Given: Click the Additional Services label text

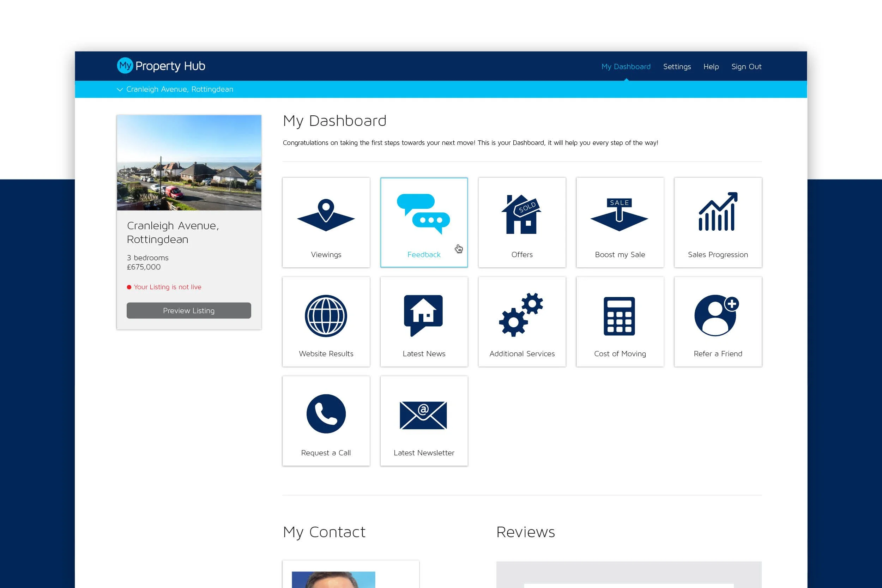Looking at the screenshot, I should point(522,354).
